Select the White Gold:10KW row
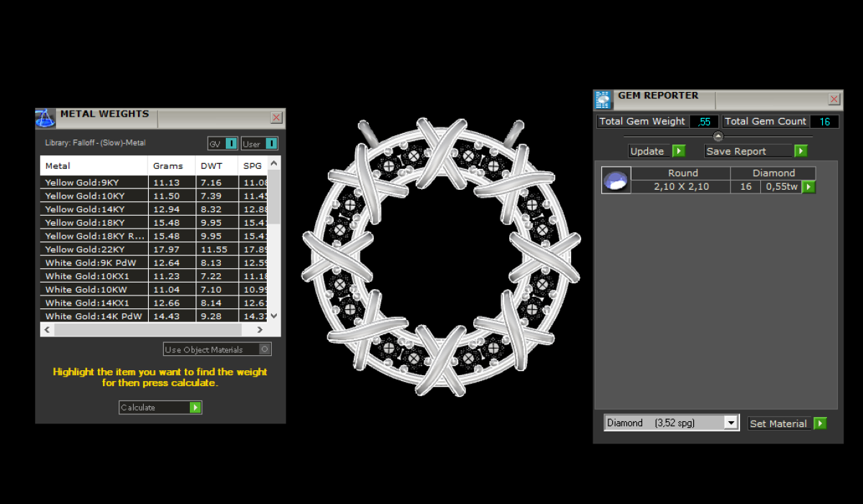Screen dimensions: 863x504 click(93, 290)
